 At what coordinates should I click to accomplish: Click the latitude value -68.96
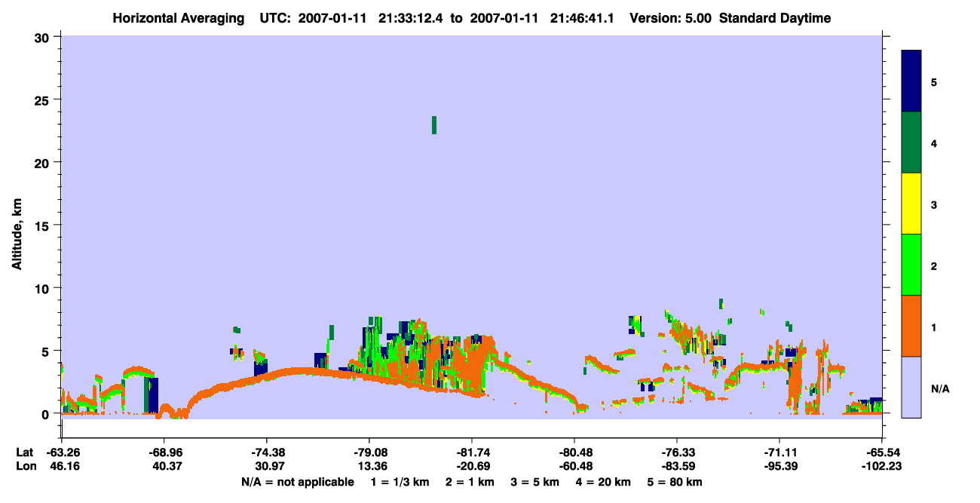point(165,452)
